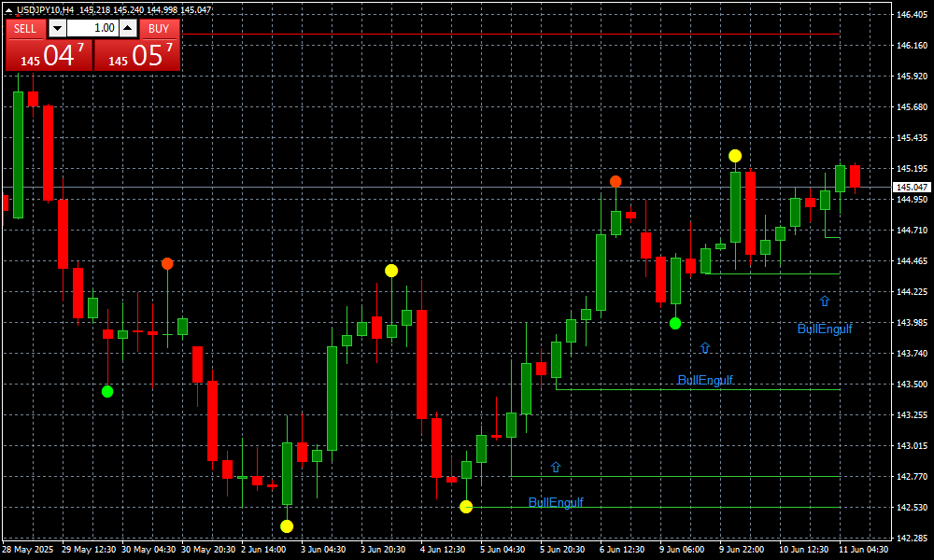This screenshot has height=560, width=934.
Task: Select the yellow dot above 3 Jun 20:30 candle
Action: [x=391, y=271]
